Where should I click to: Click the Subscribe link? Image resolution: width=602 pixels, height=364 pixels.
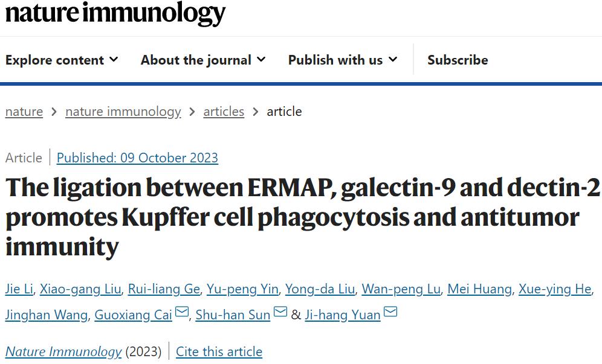tap(458, 60)
